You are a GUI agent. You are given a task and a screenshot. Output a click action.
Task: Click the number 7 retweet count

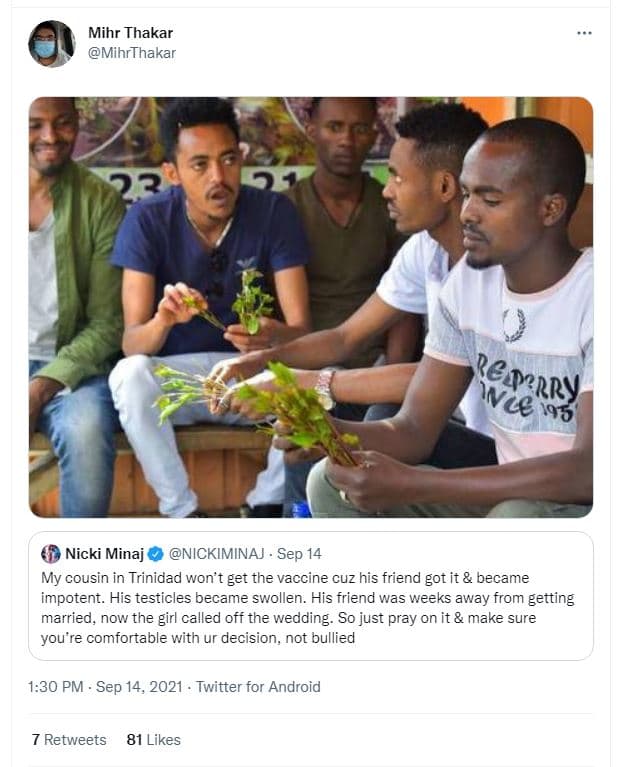35,740
